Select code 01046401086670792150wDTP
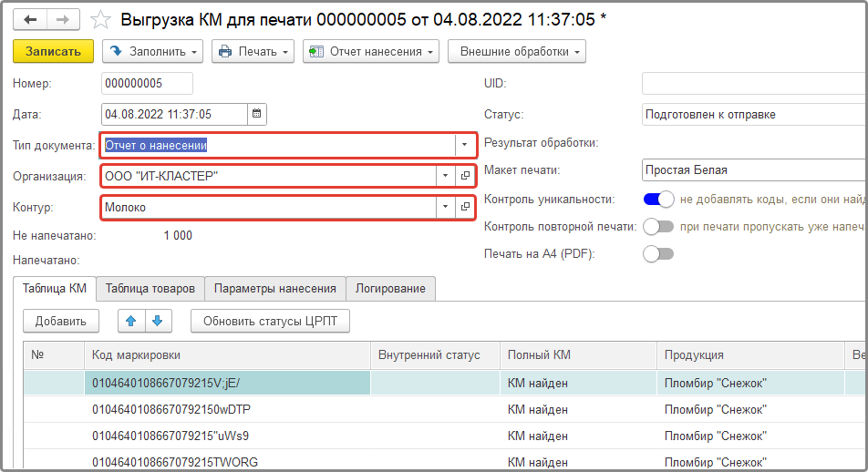The height and width of the screenshot is (472, 868). pos(227,409)
